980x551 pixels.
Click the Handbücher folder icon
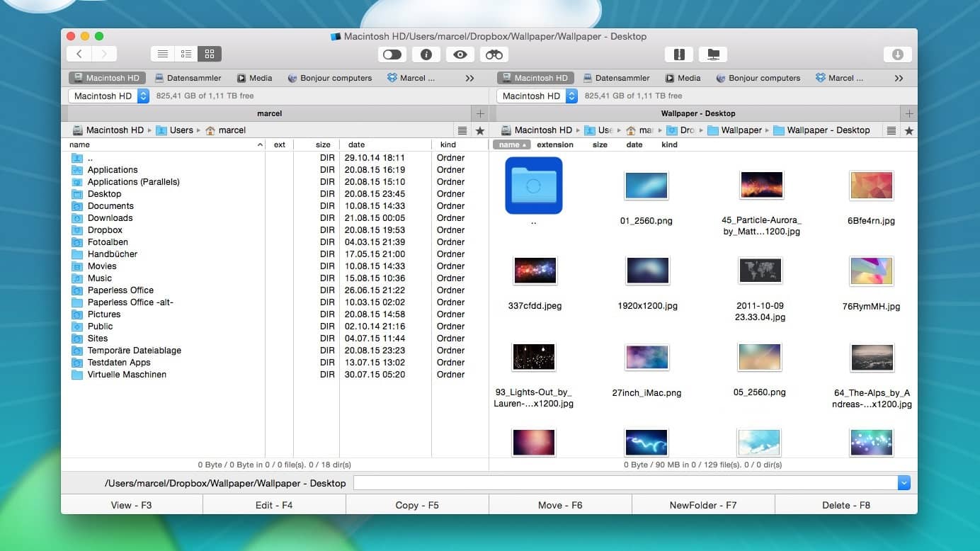(x=77, y=254)
